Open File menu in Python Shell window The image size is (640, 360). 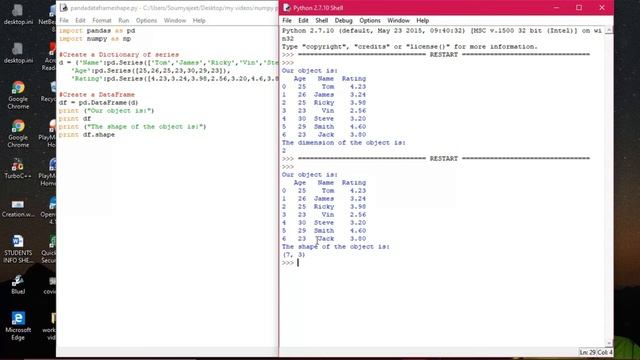point(287,20)
